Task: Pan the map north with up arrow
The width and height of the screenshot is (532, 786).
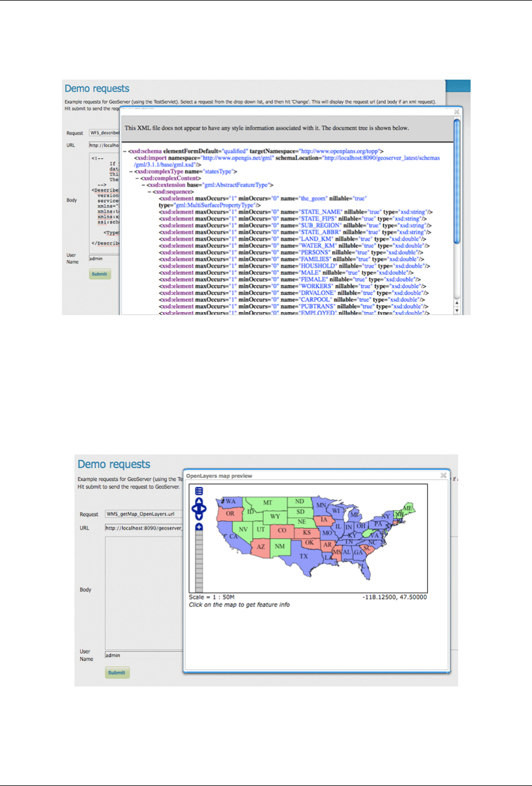Action: point(199,501)
